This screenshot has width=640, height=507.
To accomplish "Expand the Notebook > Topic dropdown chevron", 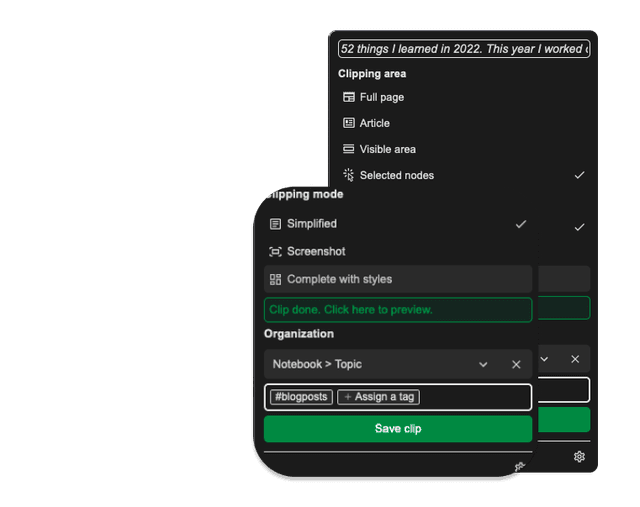I will 483,365.
